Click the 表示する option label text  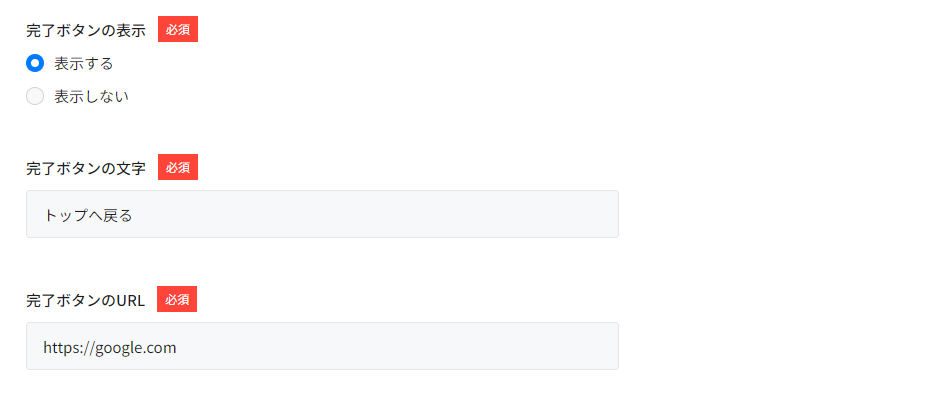coord(83,63)
